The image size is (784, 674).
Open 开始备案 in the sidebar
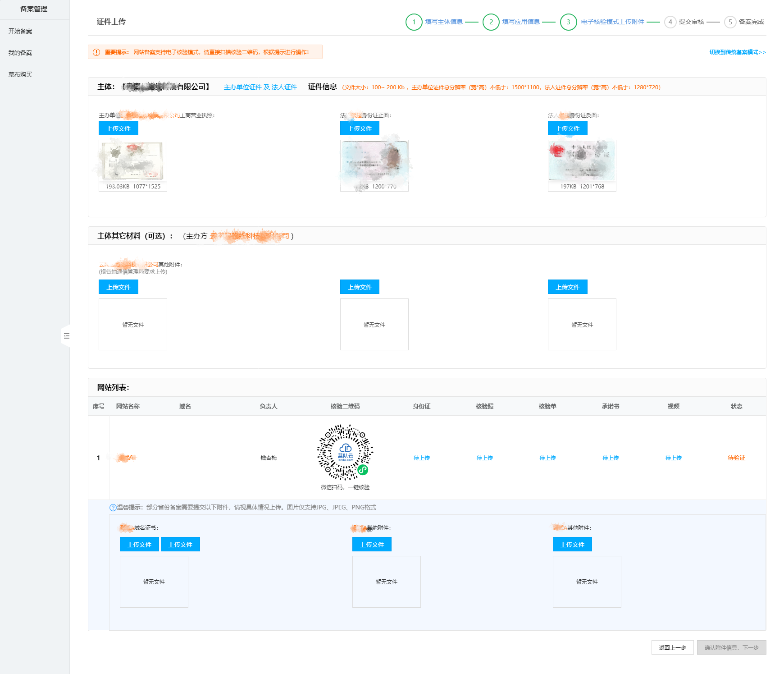point(20,31)
